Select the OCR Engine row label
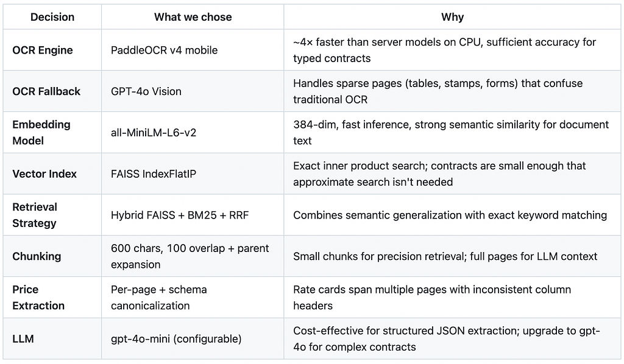The height and width of the screenshot is (364, 624). coord(43,50)
